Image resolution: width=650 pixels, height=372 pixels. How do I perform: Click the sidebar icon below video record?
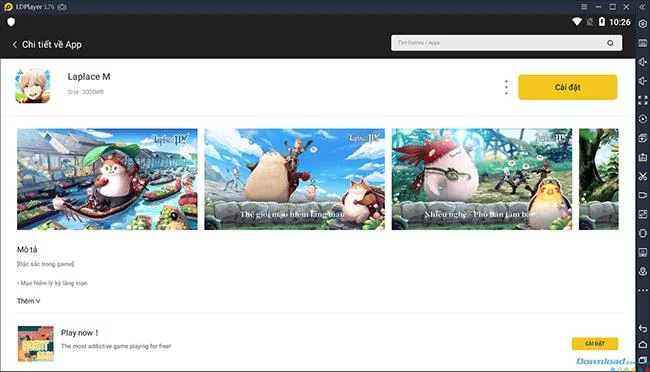(643, 214)
